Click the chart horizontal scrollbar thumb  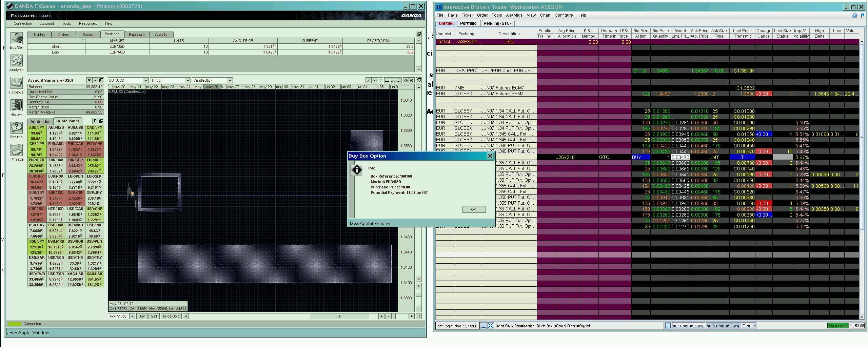tap(339, 316)
